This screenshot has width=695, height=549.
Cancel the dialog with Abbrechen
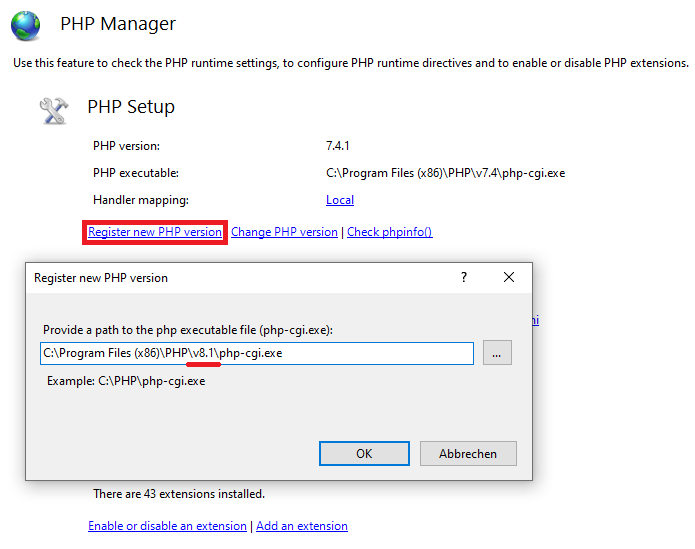468,453
